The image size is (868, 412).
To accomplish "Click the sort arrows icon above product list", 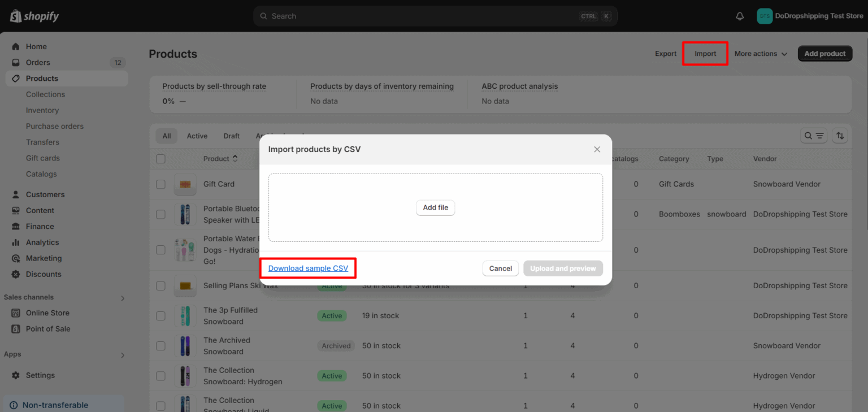I will coord(840,136).
